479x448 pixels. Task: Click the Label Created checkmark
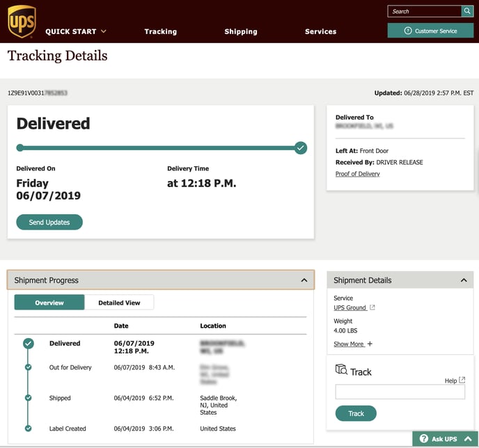click(x=28, y=428)
